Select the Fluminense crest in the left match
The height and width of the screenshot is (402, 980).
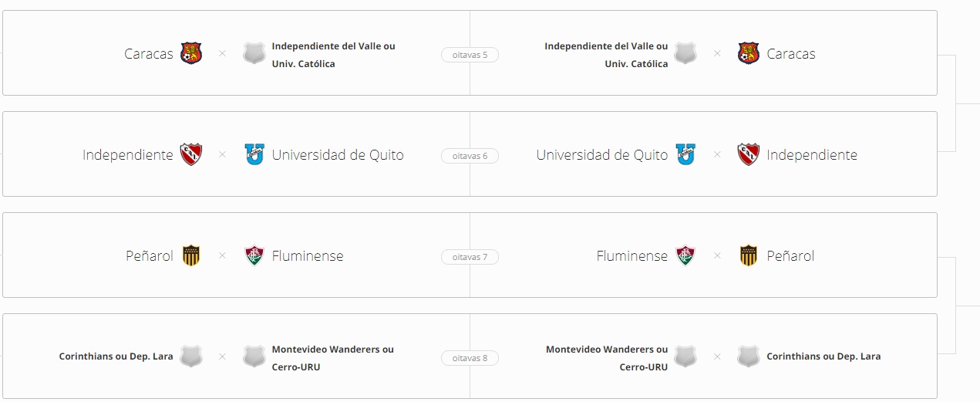pos(254,255)
